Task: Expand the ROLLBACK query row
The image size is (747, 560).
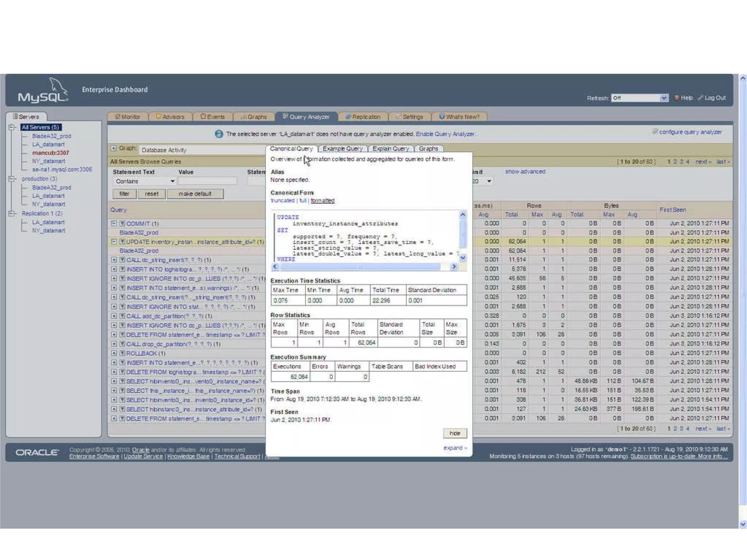Action: (114, 353)
